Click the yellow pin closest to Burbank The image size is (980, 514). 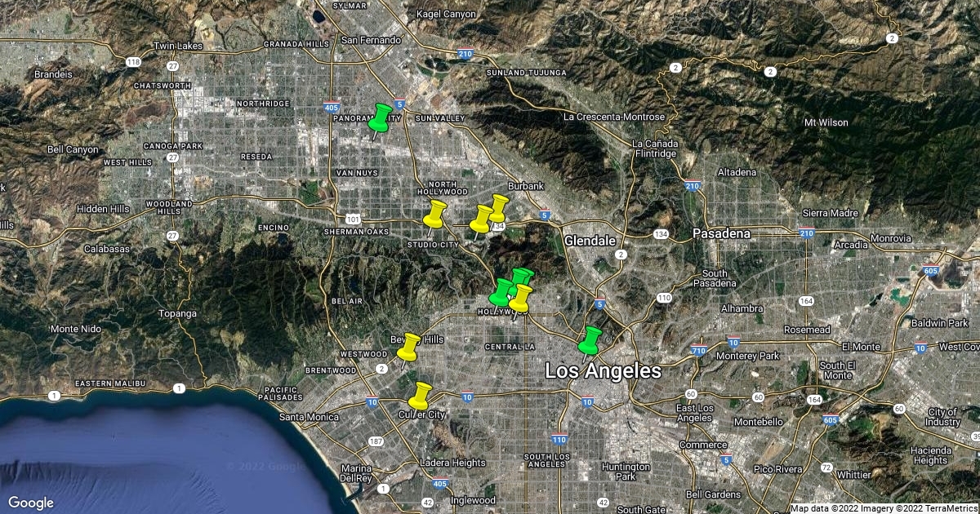pyautogui.click(x=498, y=207)
